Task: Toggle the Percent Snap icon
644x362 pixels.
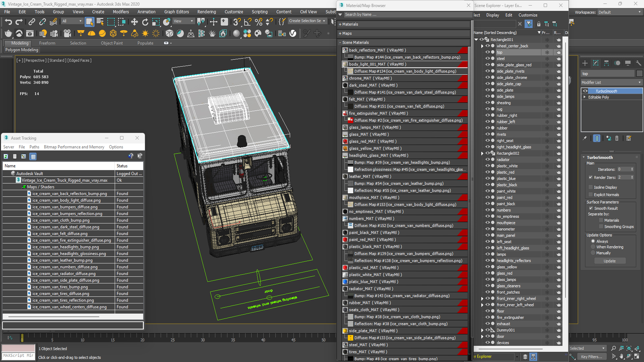Action: point(258,22)
